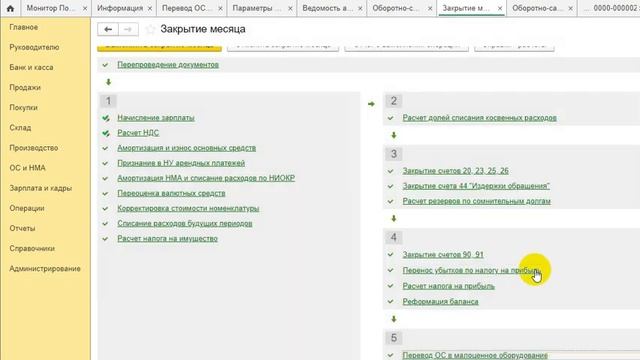This screenshot has height=360, width=640.
Task: Open the home page icon tab
Action: pyautogui.click(x=10, y=8)
